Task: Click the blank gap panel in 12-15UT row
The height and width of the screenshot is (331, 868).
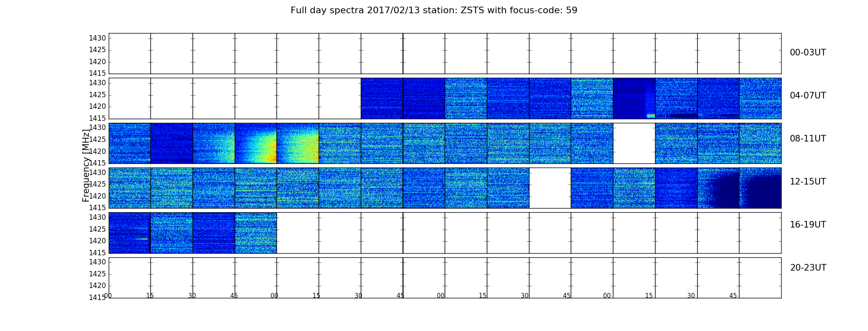Action: coord(550,188)
